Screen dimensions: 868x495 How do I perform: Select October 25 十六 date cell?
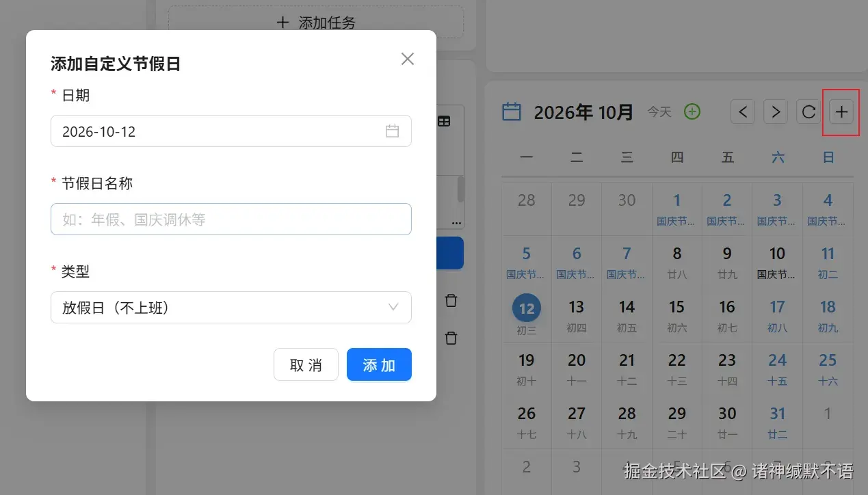[828, 369]
